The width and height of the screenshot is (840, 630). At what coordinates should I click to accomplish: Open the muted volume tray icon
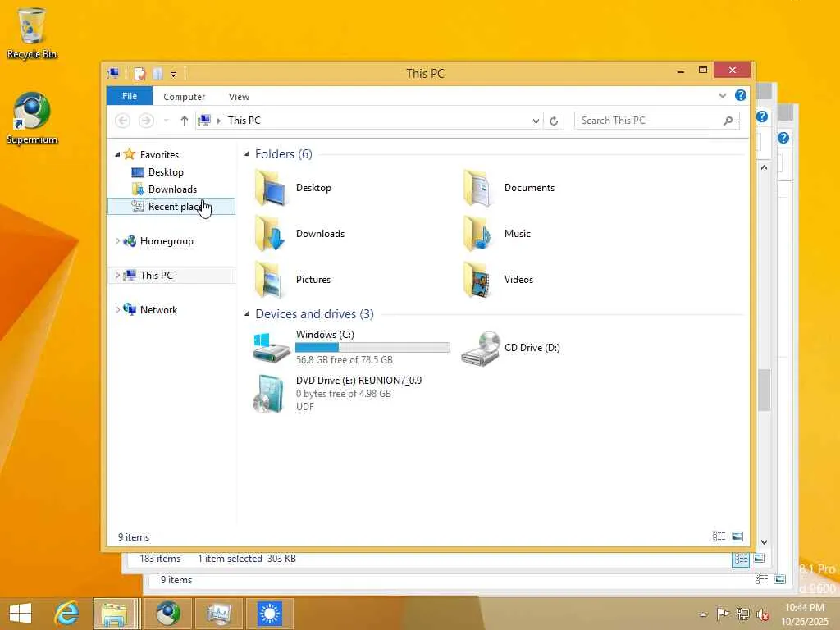(x=762, y=614)
